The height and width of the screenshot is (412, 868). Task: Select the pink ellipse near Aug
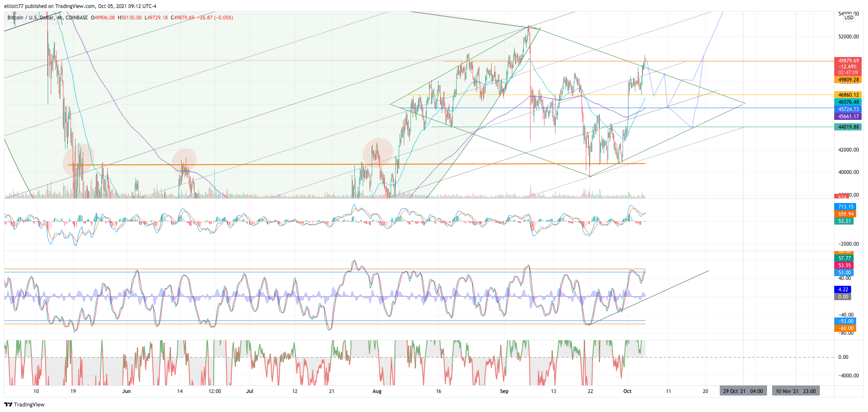(378, 153)
